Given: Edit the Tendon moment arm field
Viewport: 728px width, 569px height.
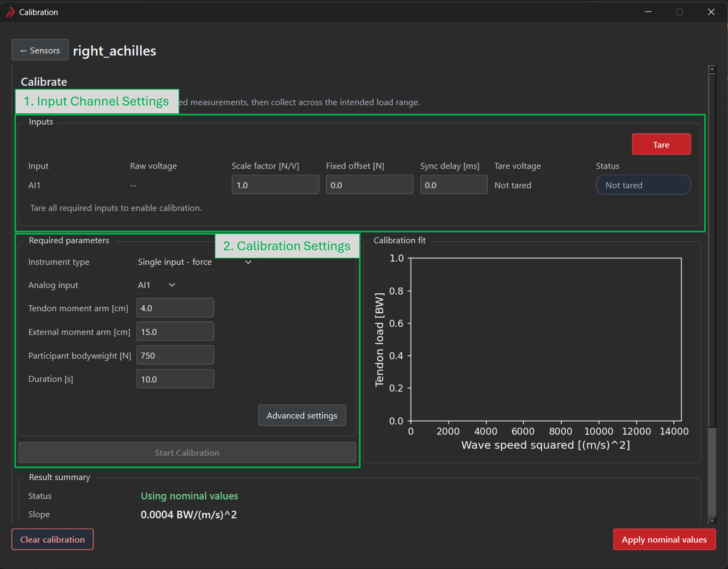Looking at the screenshot, I should tap(175, 308).
